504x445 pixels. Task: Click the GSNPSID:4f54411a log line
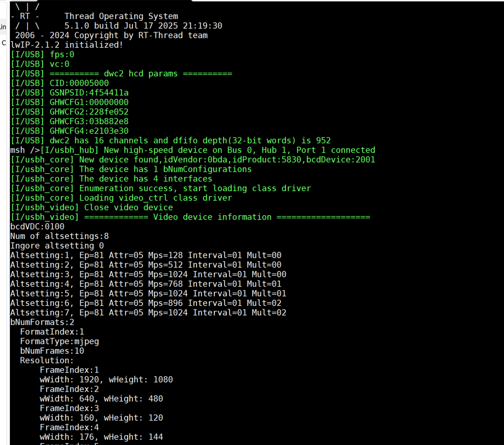pyautogui.click(x=69, y=93)
